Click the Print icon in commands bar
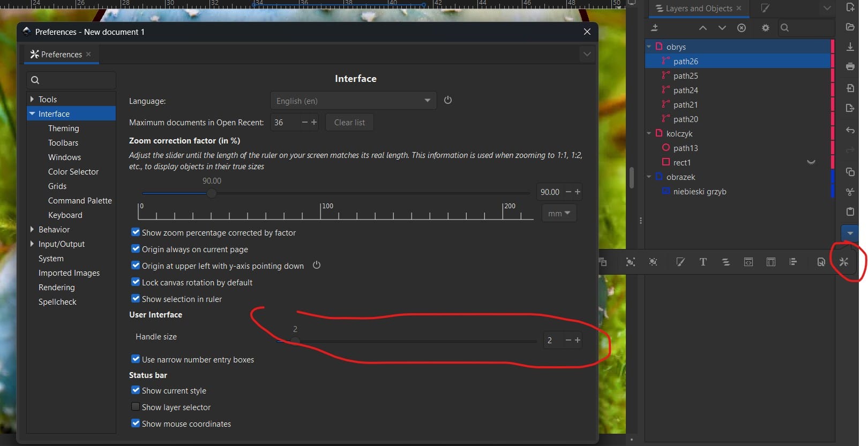This screenshot has height=446, width=868. 850,66
